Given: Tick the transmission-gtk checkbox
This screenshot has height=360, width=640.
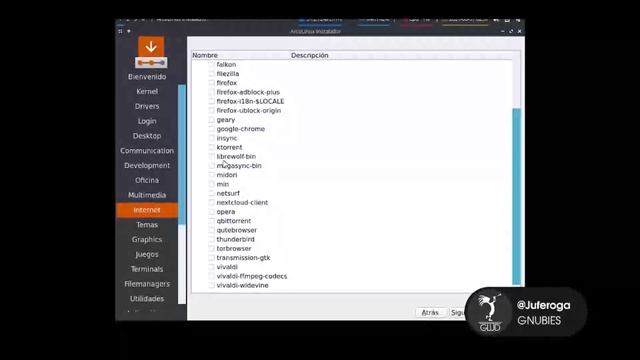Looking at the screenshot, I should tap(211, 258).
